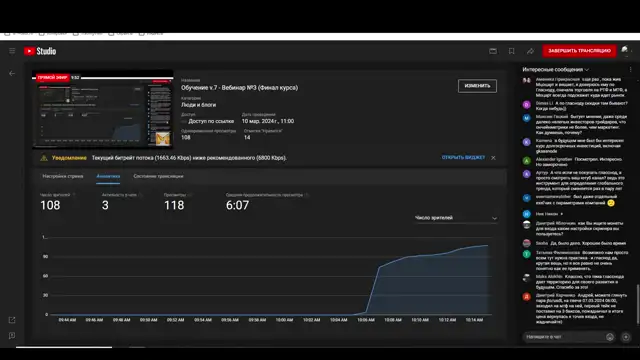Click Доступ по ссылке access text
Screen dimensions: 640x360
[x=211, y=121]
